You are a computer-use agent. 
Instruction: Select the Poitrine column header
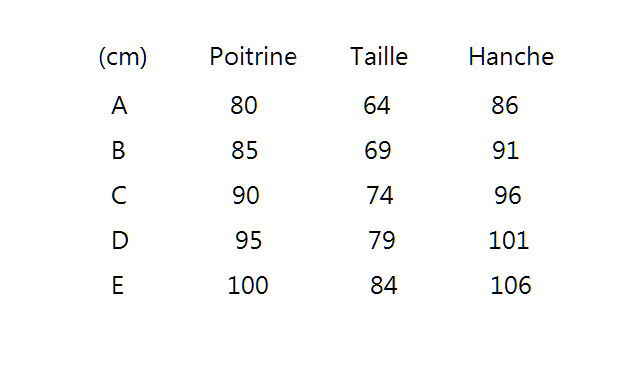coord(253,56)
